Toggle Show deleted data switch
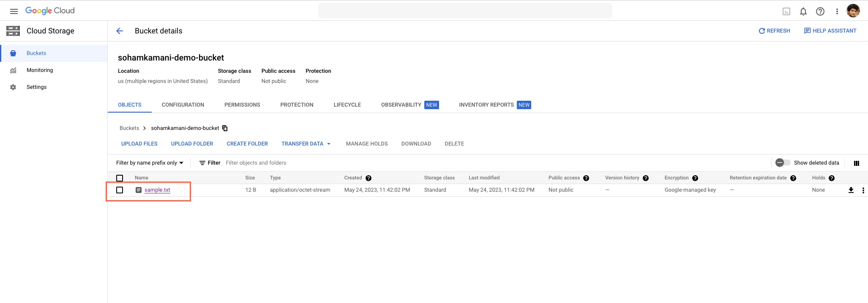This screenshot has width=868, height=303. click(x=783, y=163)
